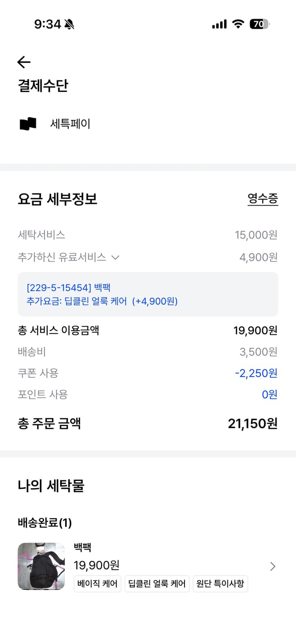Tap the back arrow to return
The height and width of the screenshot is (644, 296).
coord(24,62)
